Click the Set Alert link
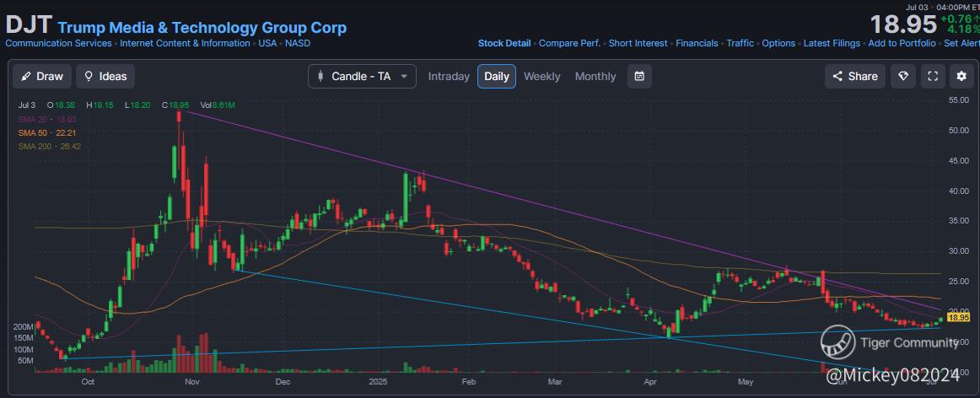 pos(962,43)
